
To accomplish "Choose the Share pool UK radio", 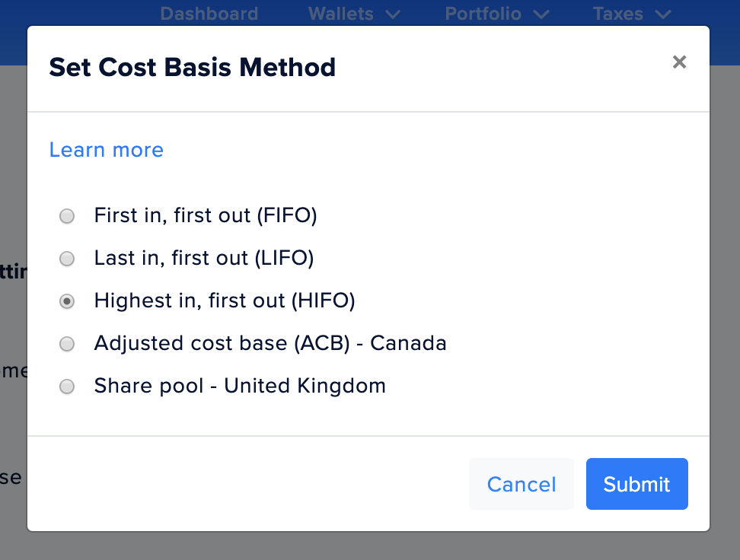I will [67, 387].
